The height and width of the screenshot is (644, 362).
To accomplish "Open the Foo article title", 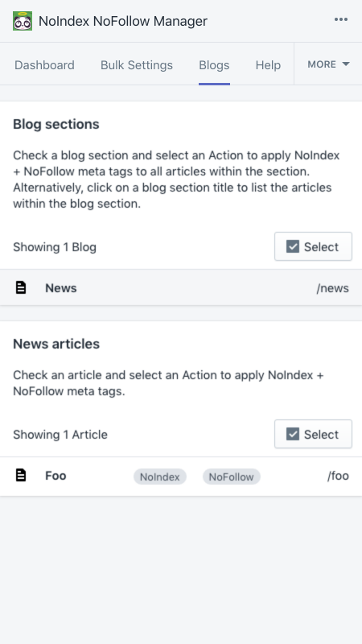I will (56, 476).
